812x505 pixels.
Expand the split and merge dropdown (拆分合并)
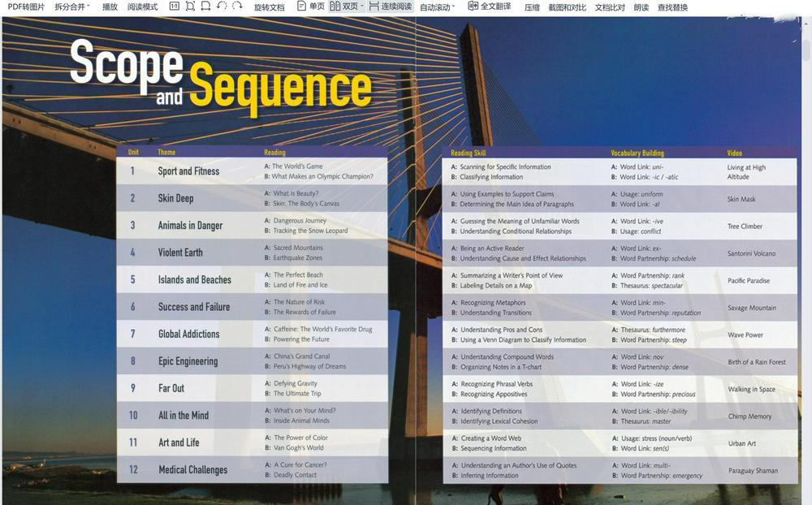point(72,6)
